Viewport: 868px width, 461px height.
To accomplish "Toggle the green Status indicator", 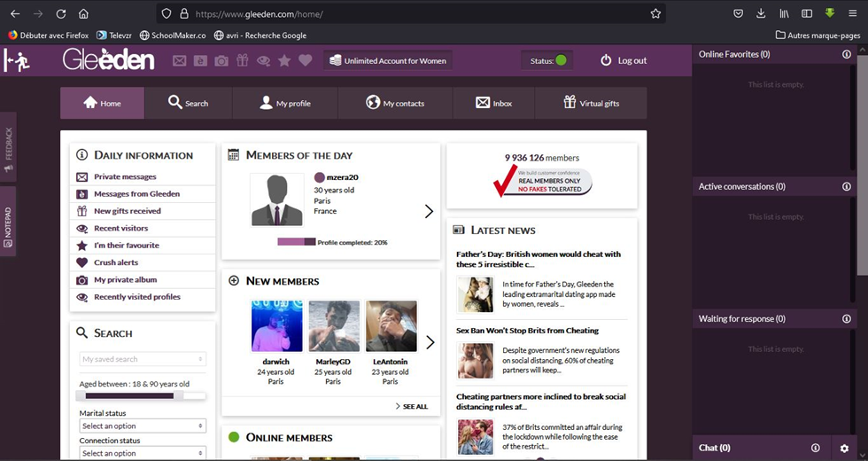I will [x=561, y=60].
